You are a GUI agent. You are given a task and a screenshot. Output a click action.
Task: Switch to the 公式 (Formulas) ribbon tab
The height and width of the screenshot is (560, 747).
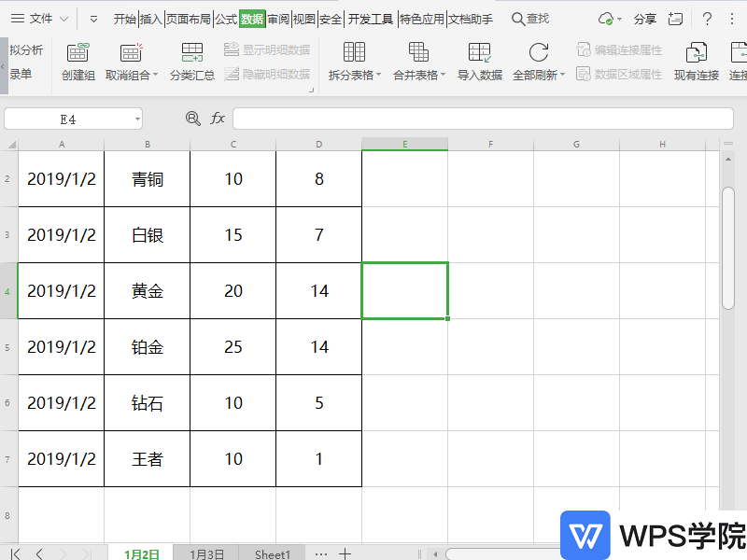click(x=226, y=17)
